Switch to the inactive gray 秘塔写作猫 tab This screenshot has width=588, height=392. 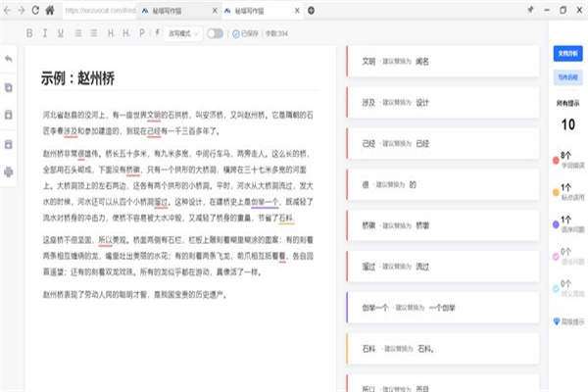click(x=174, y=11)
